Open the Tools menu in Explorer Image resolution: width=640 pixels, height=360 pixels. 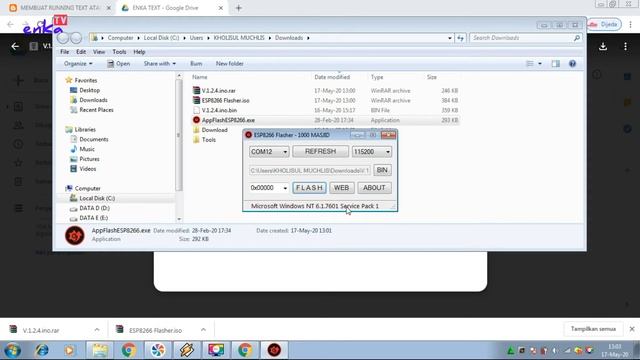(x=119, y=52)
